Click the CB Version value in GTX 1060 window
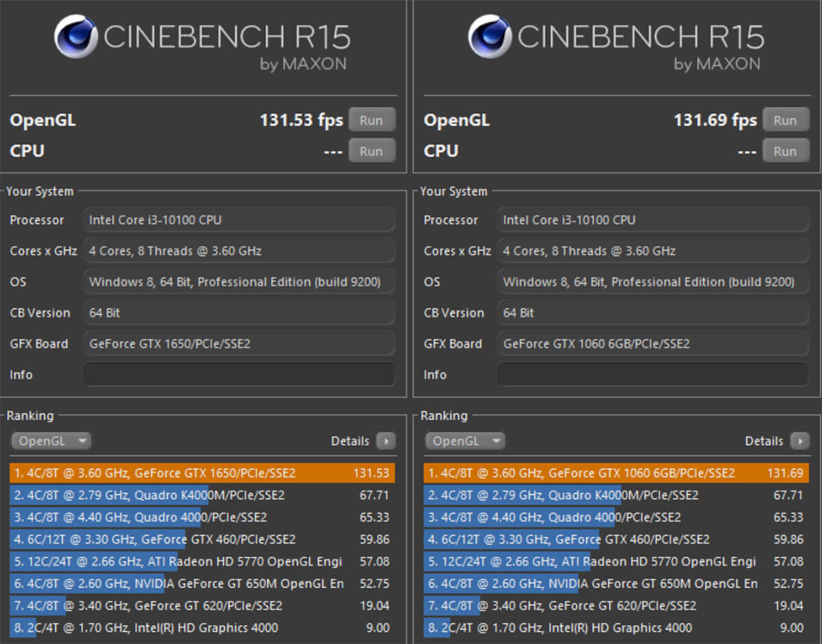The image size is (822, 644). coord(653,312)
